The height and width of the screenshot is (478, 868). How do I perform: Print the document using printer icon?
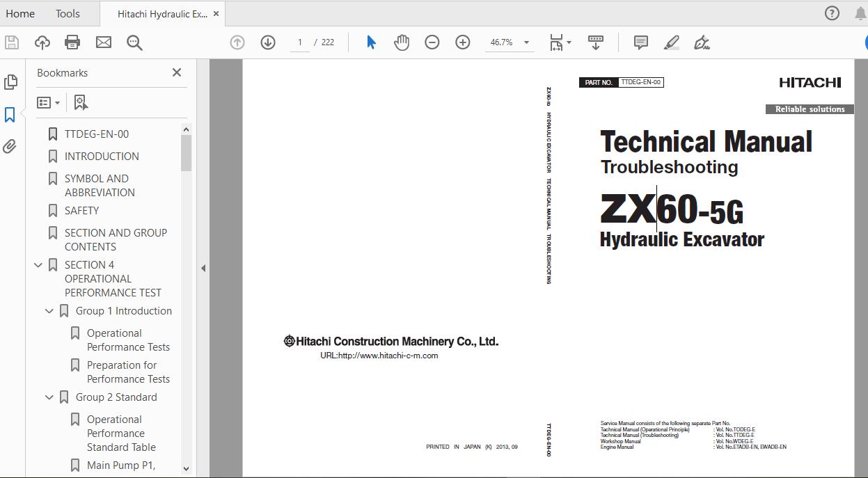tap(72, 42)
